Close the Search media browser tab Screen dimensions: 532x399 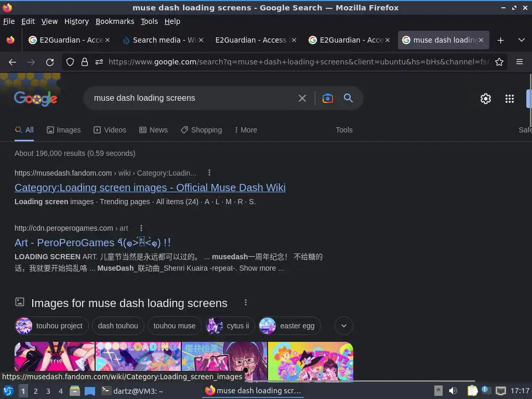click(201, 40)
